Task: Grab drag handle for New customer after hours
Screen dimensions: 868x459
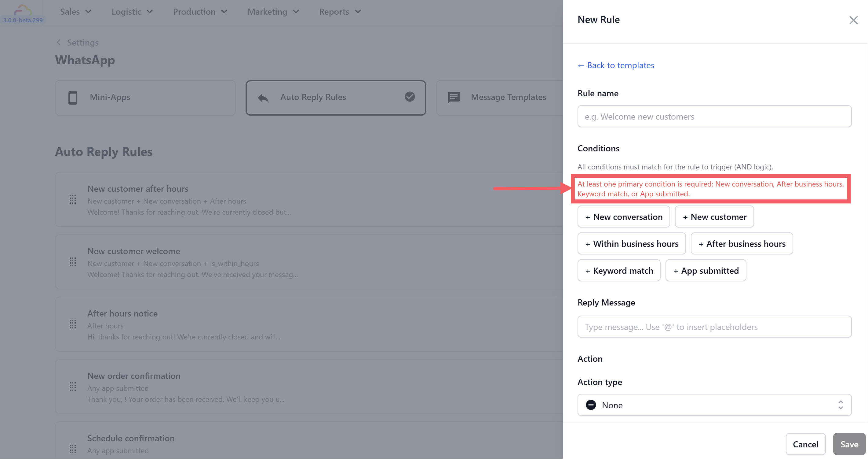Action: pyautogui.click(x=72, y=200)
